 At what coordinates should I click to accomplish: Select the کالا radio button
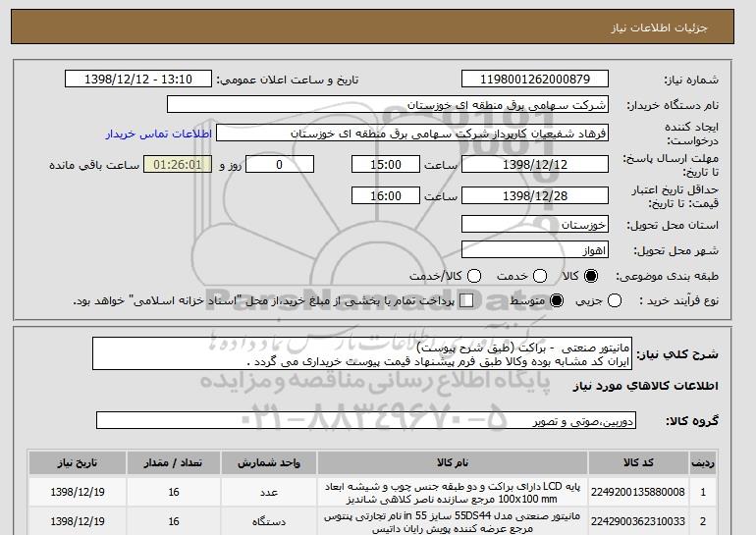tap(590, 276)
